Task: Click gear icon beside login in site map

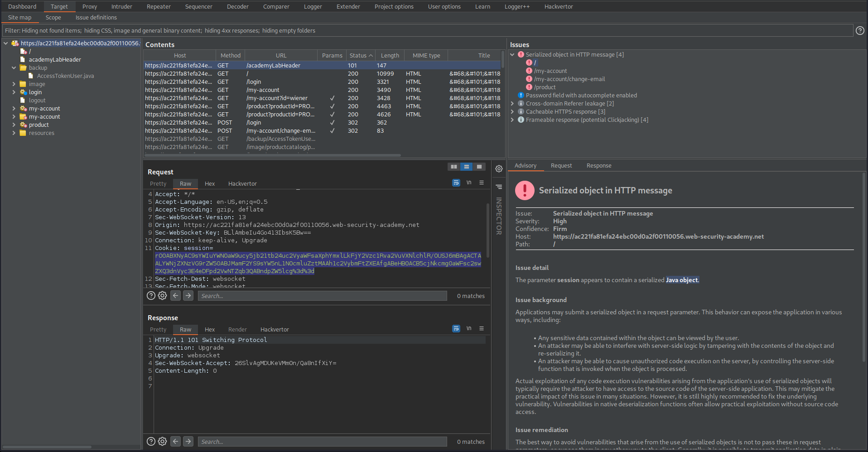Action: coord(23,92)
